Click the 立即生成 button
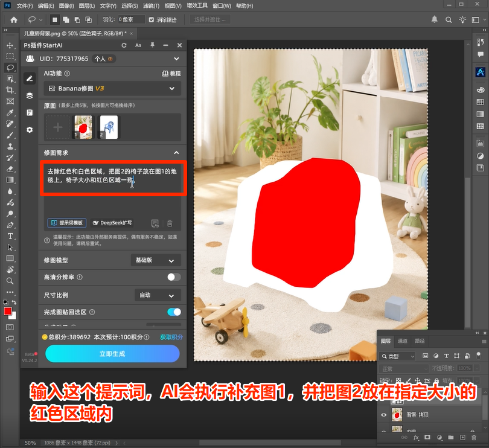 [x=112, y=354]
